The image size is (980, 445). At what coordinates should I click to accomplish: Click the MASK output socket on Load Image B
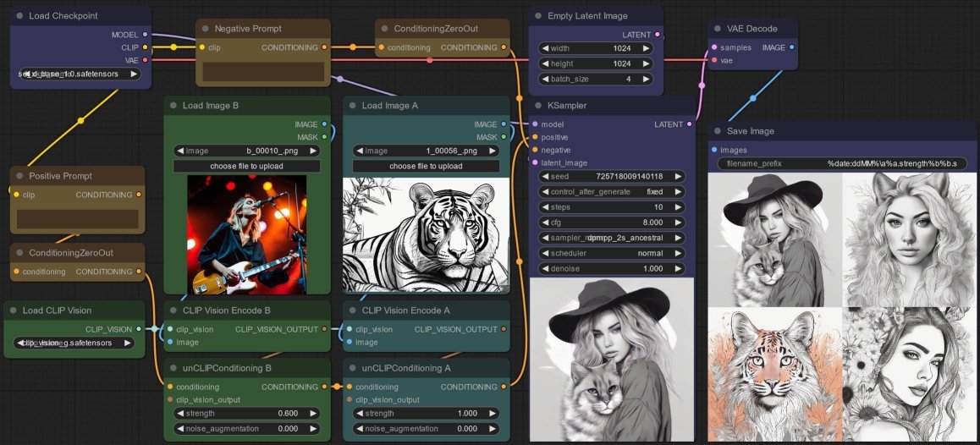coord(324,137)
